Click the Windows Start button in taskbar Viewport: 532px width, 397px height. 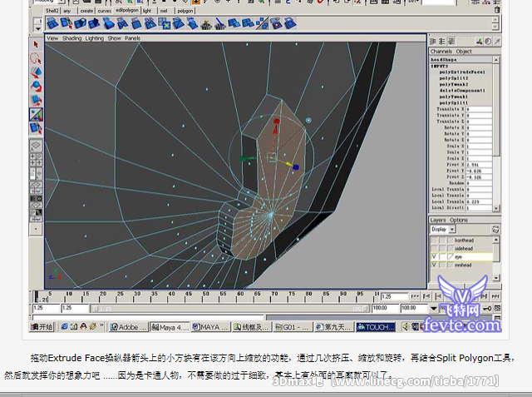(43, 327)
